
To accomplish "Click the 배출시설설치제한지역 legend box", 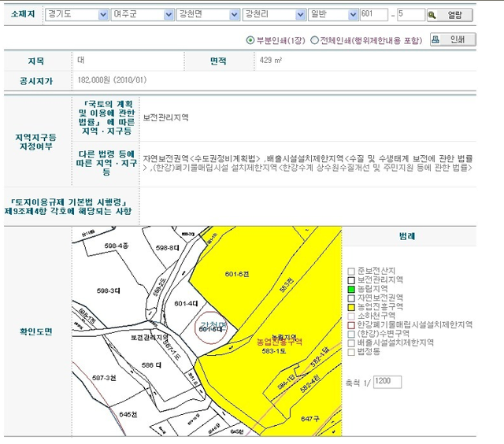I will [352, 342].
